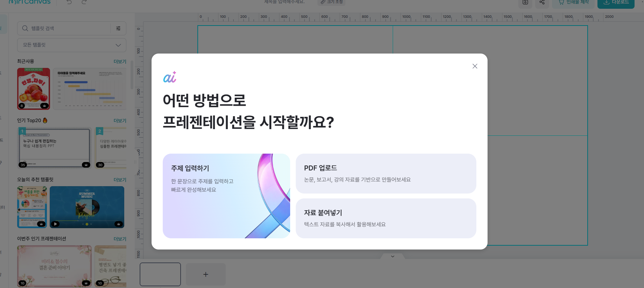Click the save icon in top bar
Viewport: 644px width, 288px height.
[x=525, y=2]
